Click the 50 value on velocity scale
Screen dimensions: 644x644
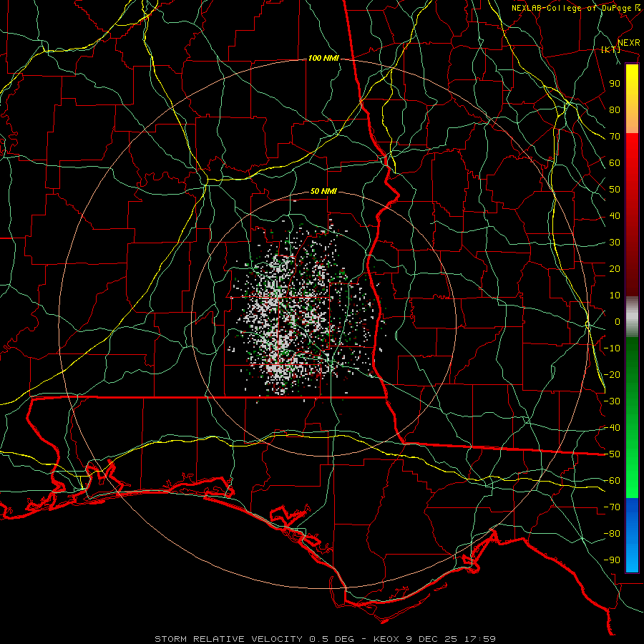(615, 190)
